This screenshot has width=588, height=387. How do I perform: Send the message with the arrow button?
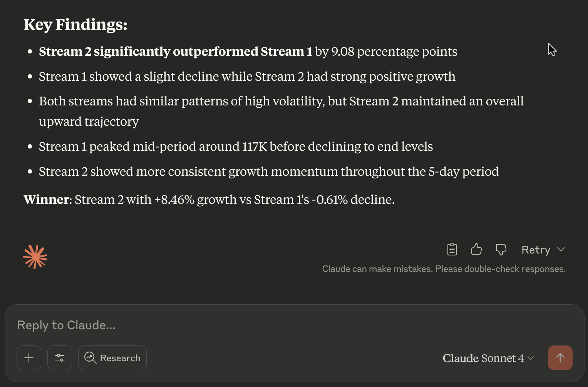click(x=560, y=358)
